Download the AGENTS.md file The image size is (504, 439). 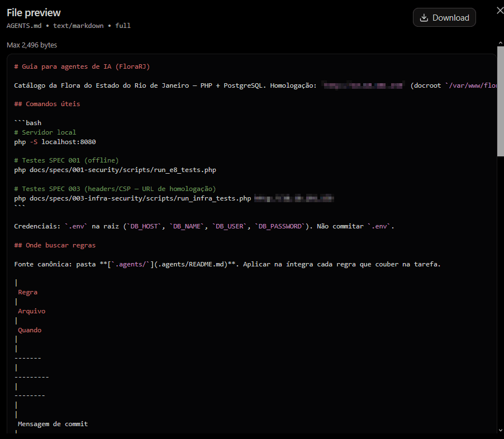tap(444, 18)
